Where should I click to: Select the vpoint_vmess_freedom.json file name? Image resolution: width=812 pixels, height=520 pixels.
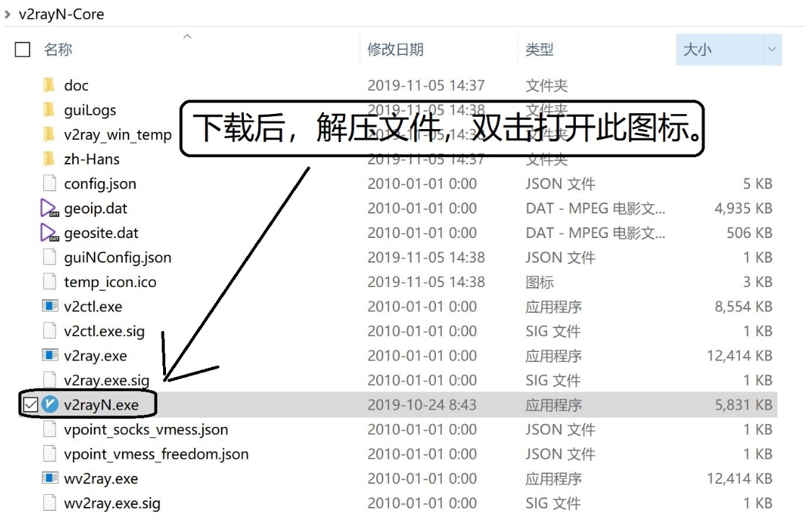157,454
